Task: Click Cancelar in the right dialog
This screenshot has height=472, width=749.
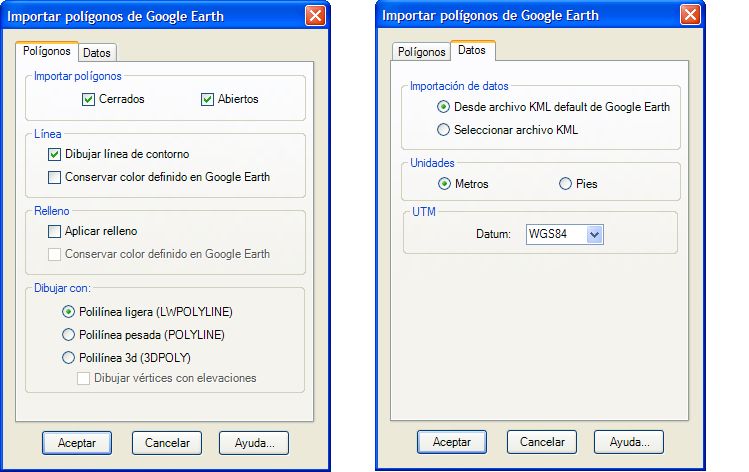Action: click(x=542, y=442)
